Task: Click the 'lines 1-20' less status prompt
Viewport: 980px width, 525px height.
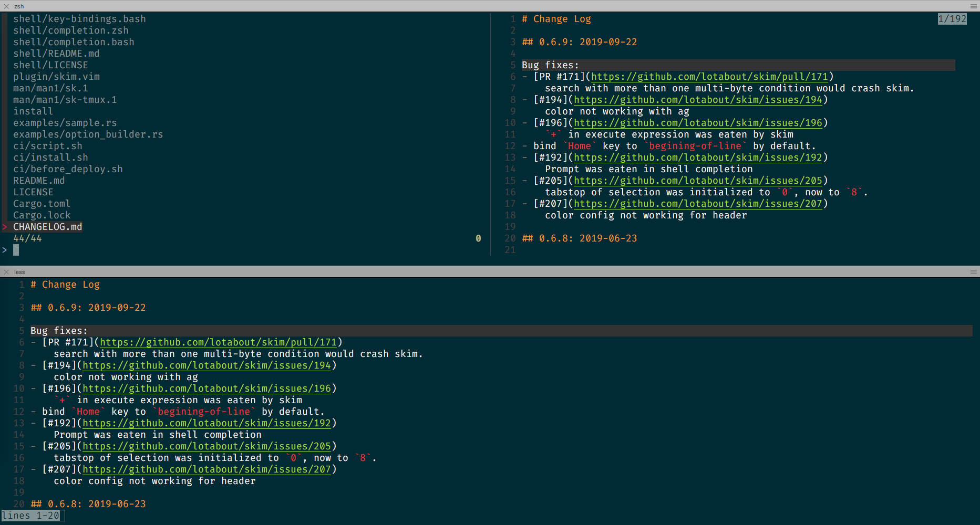Action: coord(30,516)
